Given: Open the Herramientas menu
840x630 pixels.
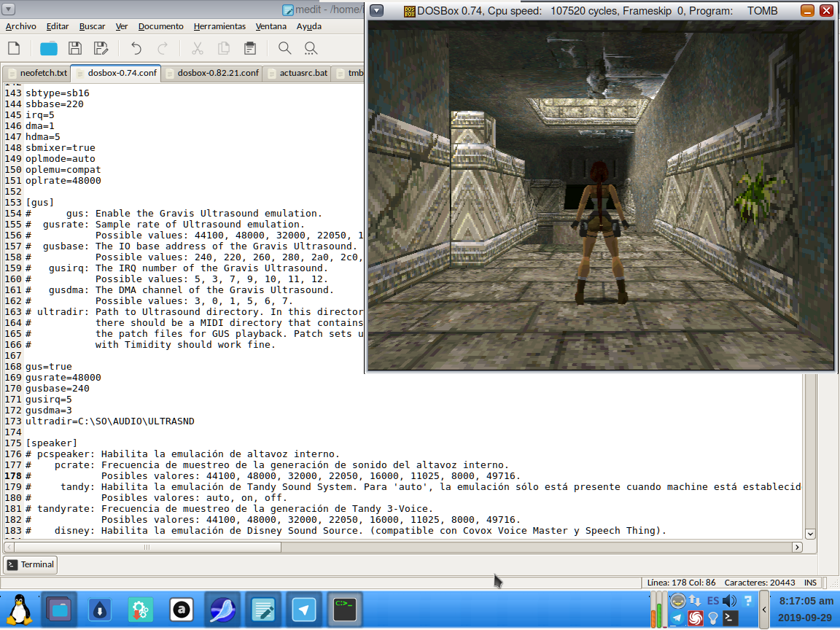Looking at the screenshot, I should (219, 26).
